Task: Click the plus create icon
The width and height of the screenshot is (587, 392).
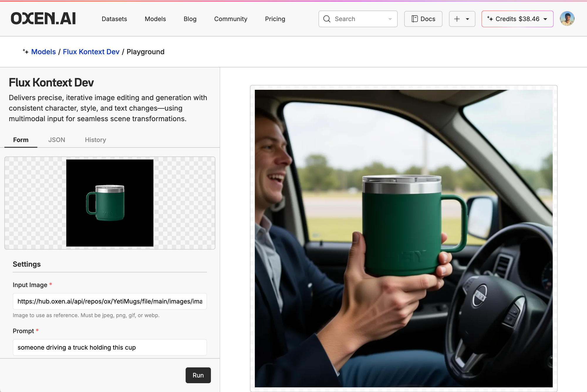Action: 457,19
